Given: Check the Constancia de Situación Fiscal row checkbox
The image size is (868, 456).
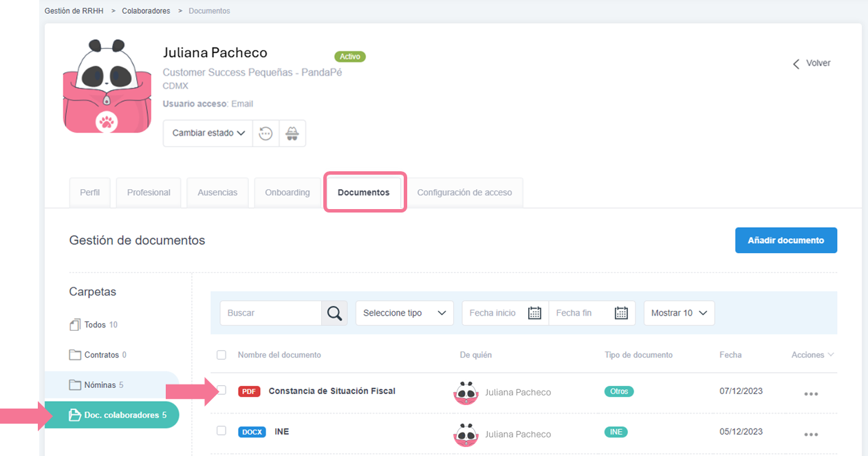Looking at the screenshot, I should click(221, 391).
